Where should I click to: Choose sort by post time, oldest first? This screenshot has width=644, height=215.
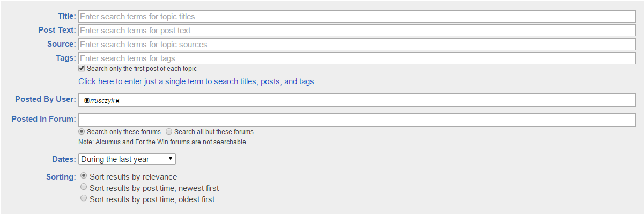coord(83,198)
